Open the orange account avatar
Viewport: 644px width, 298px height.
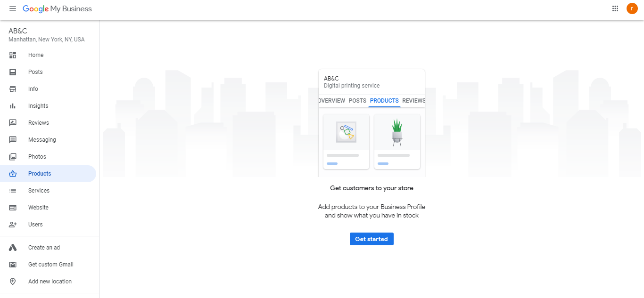click(632, 8)
